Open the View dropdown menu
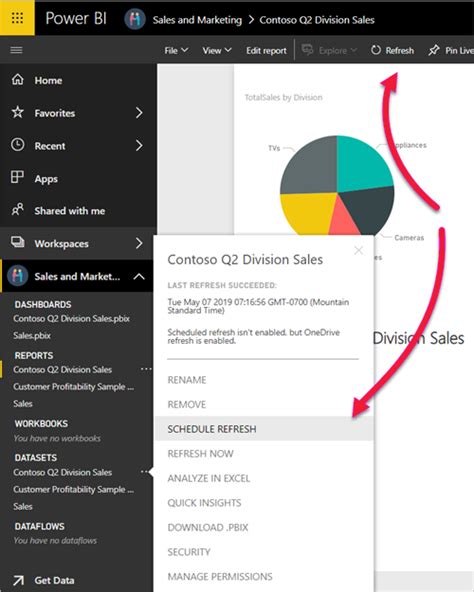 pyautogui.click(x=217, y=50)
